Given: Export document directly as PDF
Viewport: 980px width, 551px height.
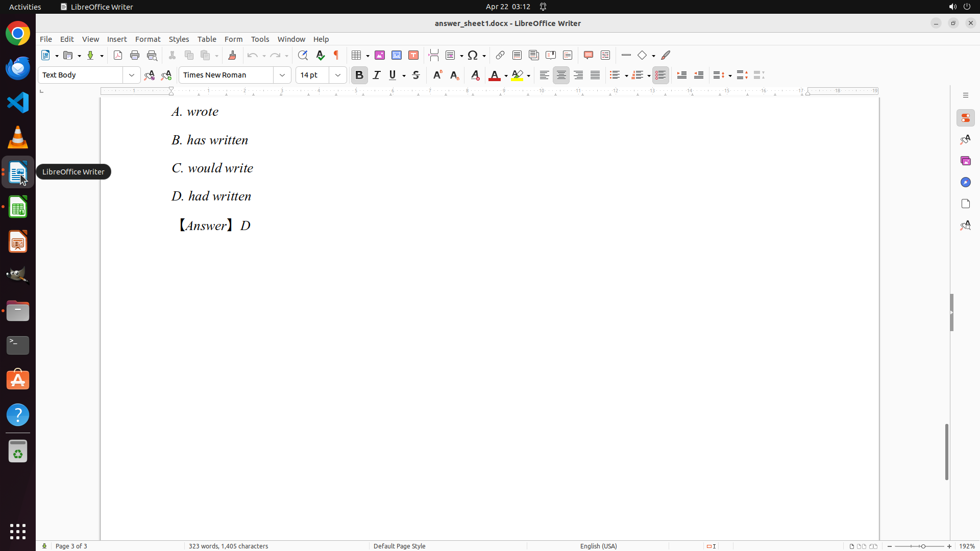Looking at the screenshot, I should point(118,55).
